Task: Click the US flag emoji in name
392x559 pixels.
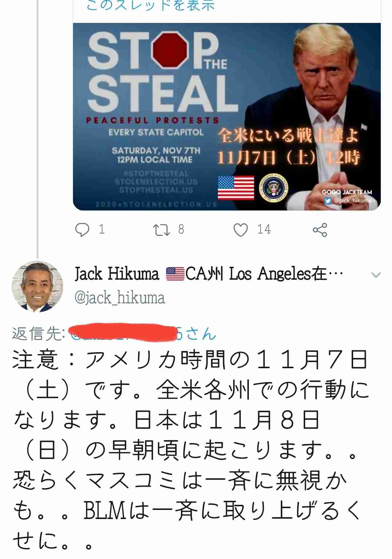Action: (x=175, y=274)
